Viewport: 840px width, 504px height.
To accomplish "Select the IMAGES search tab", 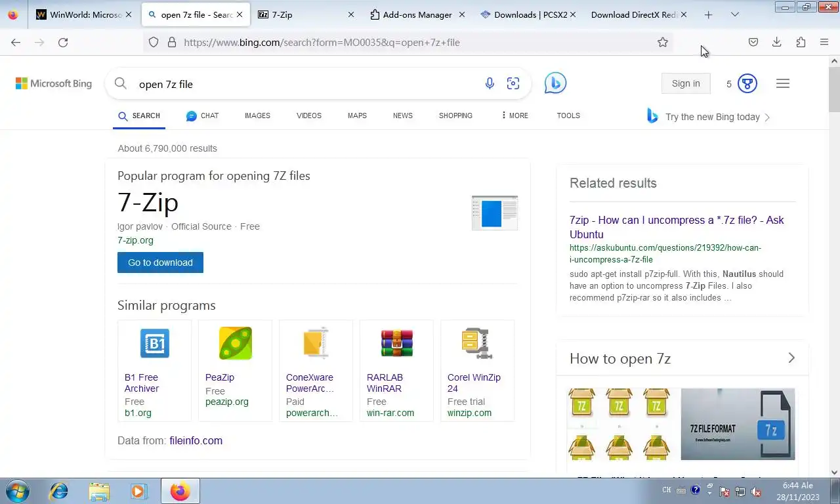I will 257,115.
